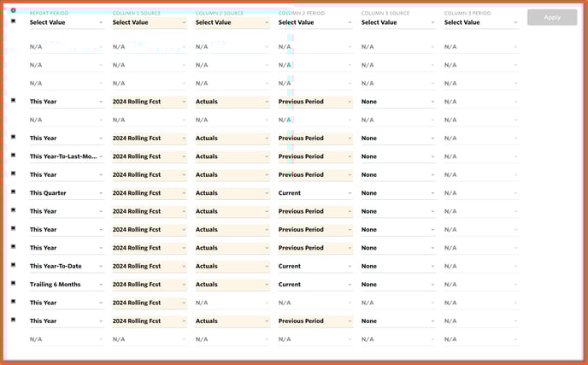The height and width of the screenshot is (365, 588).
Task: Open None dropdown in This Year-To-Last-Mo row
Action: (398, 156)
